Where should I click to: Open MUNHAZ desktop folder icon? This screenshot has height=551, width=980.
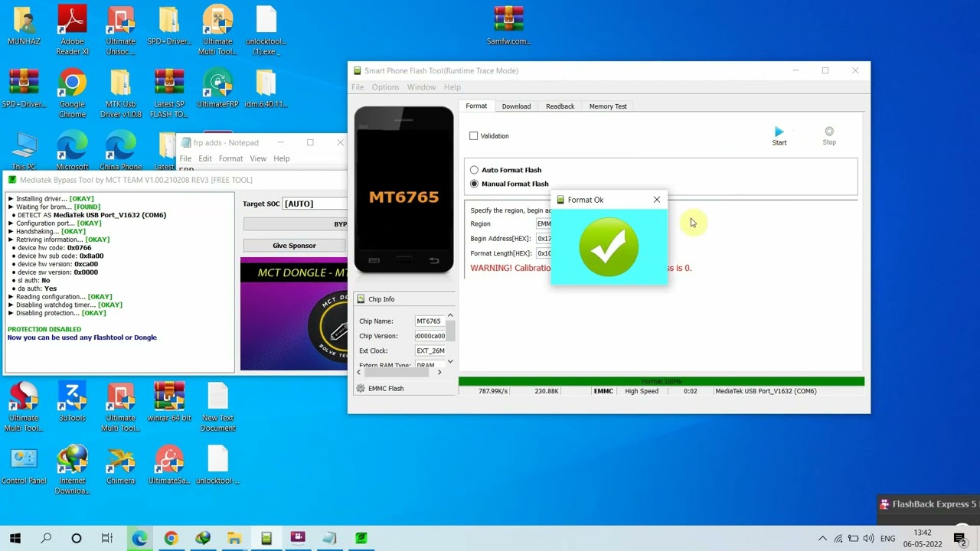point(24,25)
